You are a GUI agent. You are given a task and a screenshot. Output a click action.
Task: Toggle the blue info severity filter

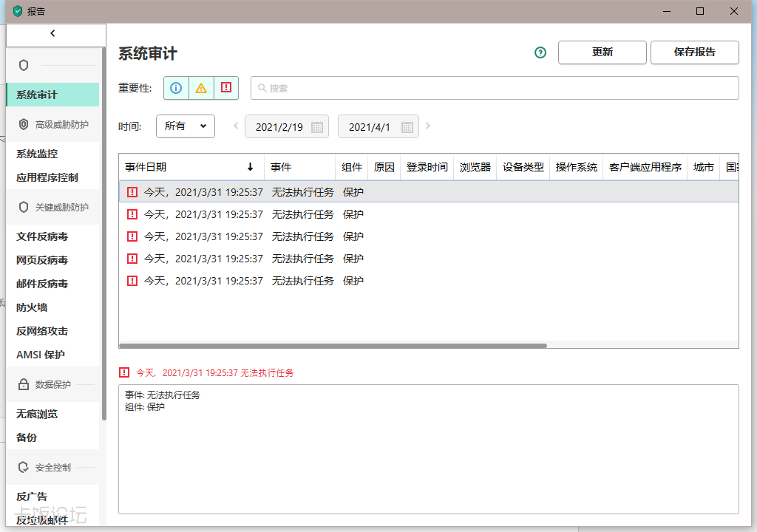[x=175, y=88]
